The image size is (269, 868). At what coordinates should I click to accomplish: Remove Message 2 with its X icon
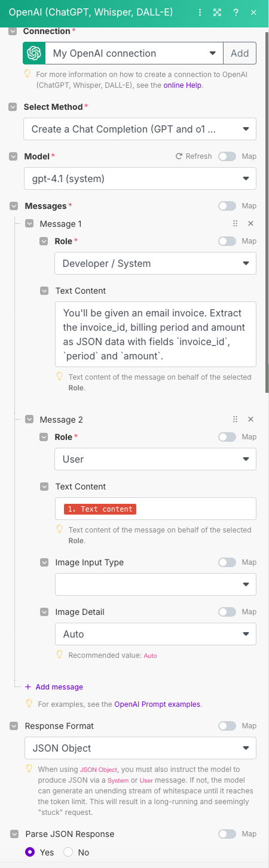(x=250, y=419)
